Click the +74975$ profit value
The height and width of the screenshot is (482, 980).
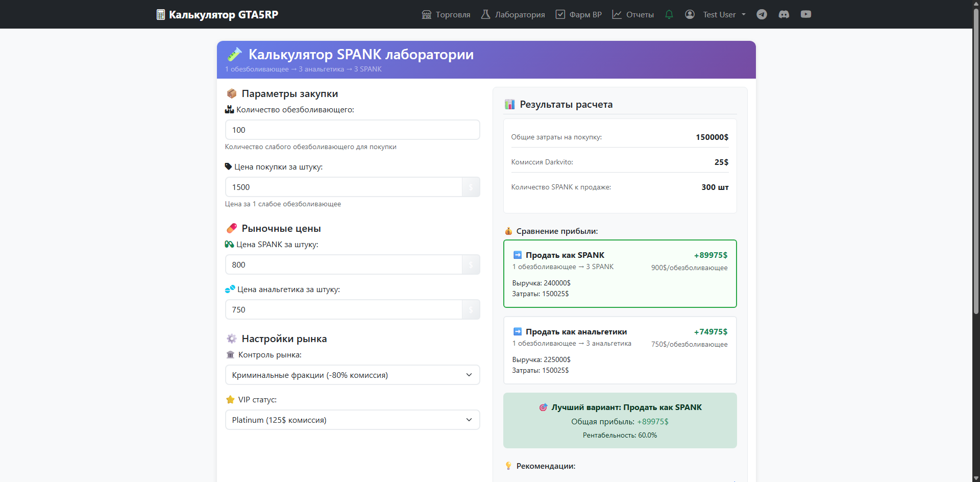710,331
